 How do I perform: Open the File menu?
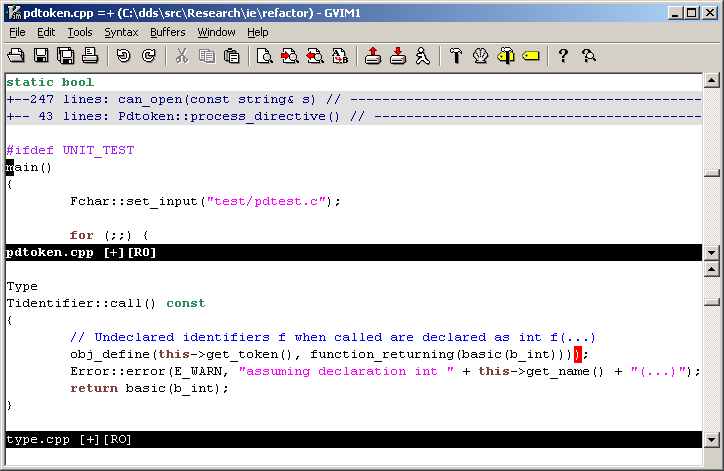[17, 32]
